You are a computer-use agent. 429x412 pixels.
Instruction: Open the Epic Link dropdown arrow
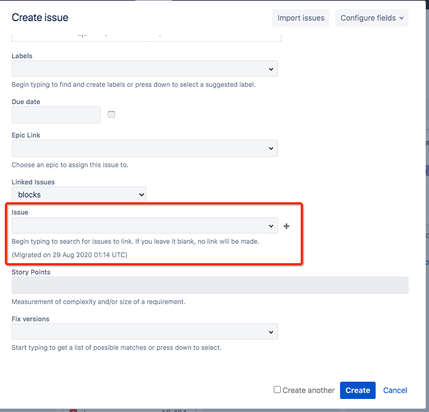pyautogui.click(x=271, y=148)
